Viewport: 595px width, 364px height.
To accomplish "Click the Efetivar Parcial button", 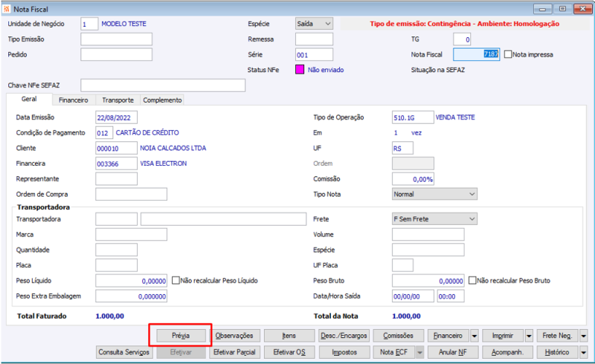I will tap(234, 352).
